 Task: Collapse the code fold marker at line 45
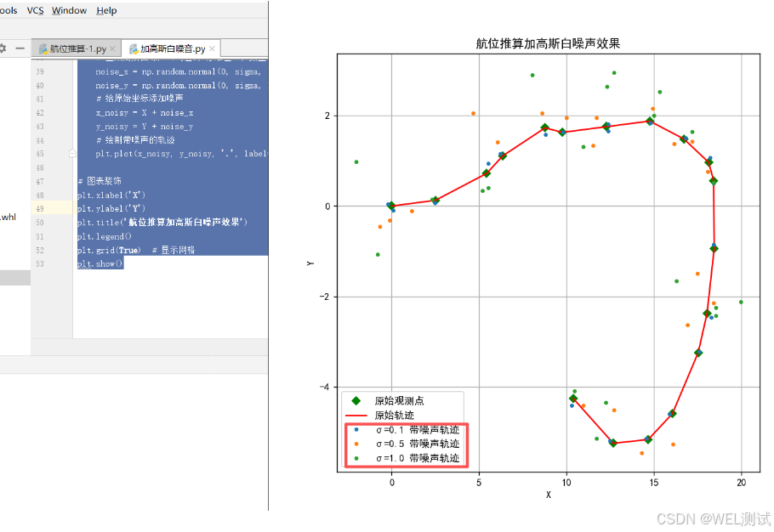(72, 153)
